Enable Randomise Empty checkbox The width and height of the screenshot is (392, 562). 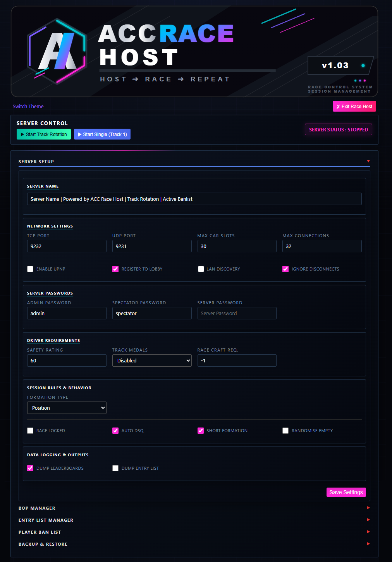285,431
